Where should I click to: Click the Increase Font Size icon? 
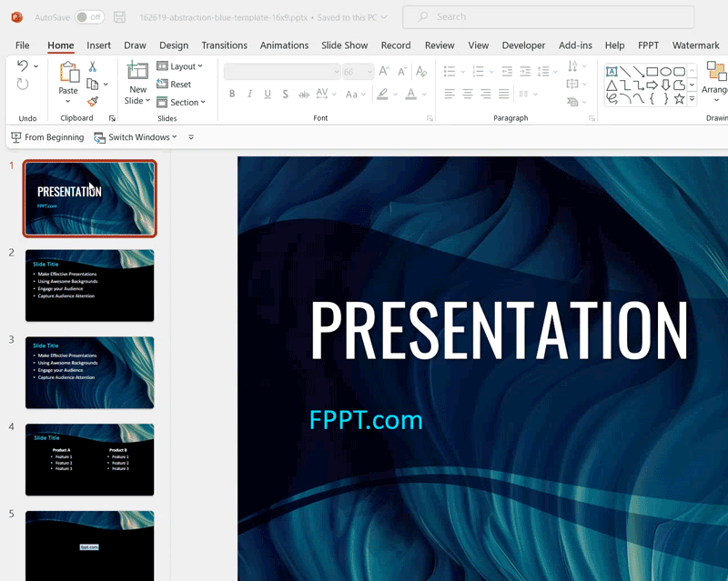[x=383, y=72]
